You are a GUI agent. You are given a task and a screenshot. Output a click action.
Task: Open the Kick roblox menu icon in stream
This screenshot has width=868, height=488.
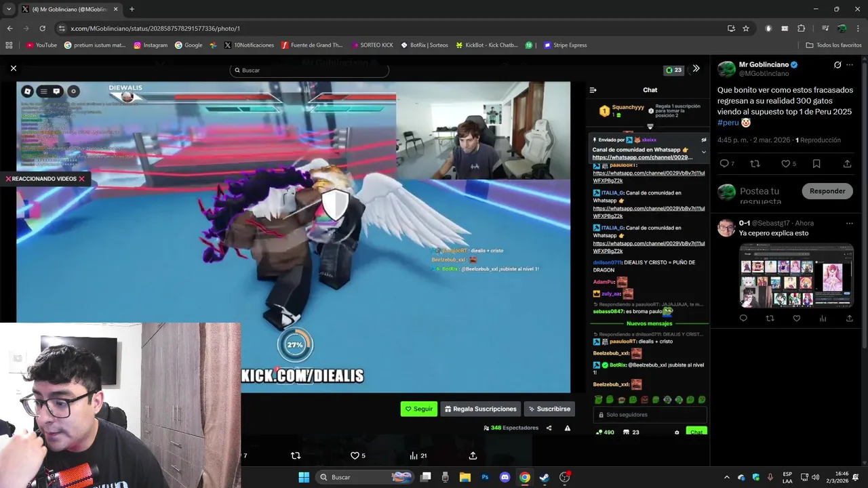click(27, 91)
